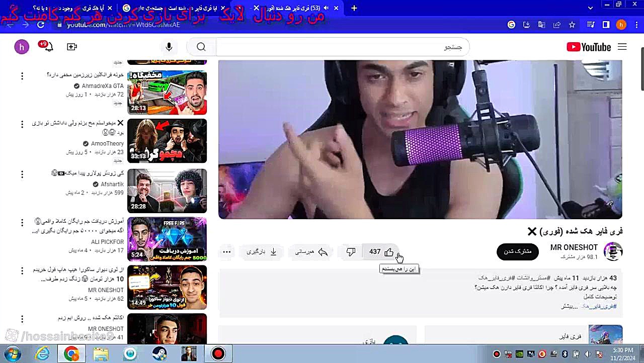Open options menu for AhmadreXa GTA video
The height and width of the screenshot is (363, 644).
tap(22, 76)
